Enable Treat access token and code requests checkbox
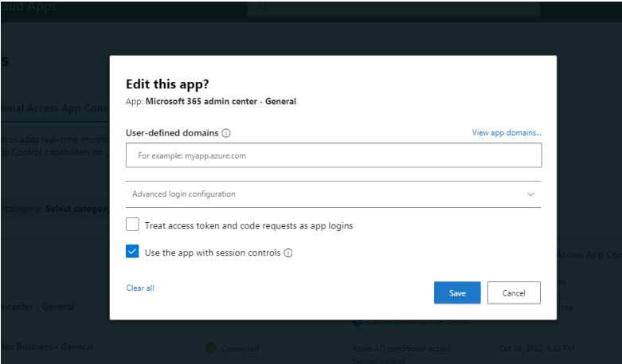The height and width of the screenshot is (364, 622). pyautogui.click(x=132, y=225)
